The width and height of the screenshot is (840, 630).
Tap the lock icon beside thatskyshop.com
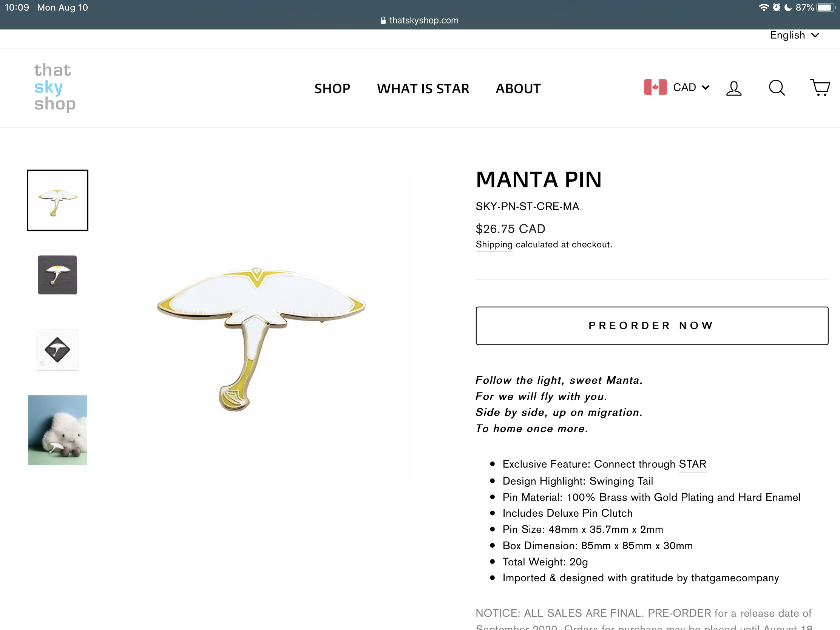383,20
